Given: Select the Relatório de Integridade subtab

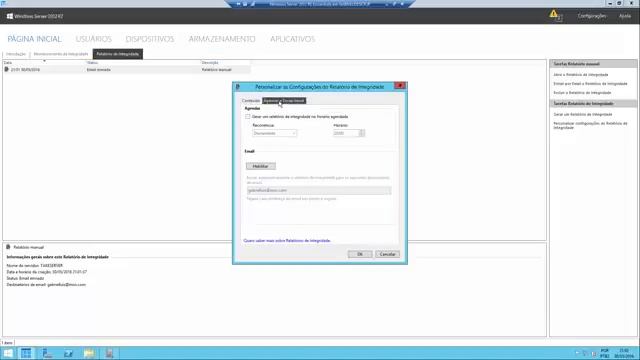Looking at the screenshot, I should click(x=118, y=54).
